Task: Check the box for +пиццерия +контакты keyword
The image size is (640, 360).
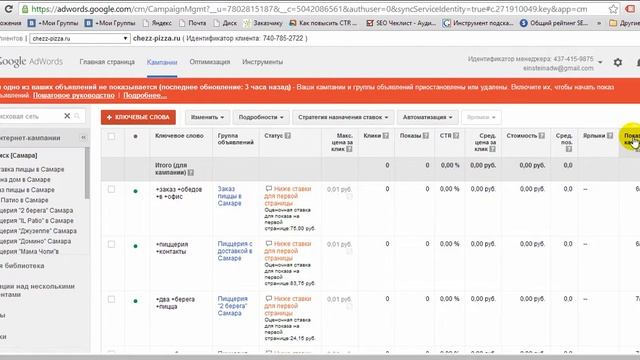Action: 111,244
